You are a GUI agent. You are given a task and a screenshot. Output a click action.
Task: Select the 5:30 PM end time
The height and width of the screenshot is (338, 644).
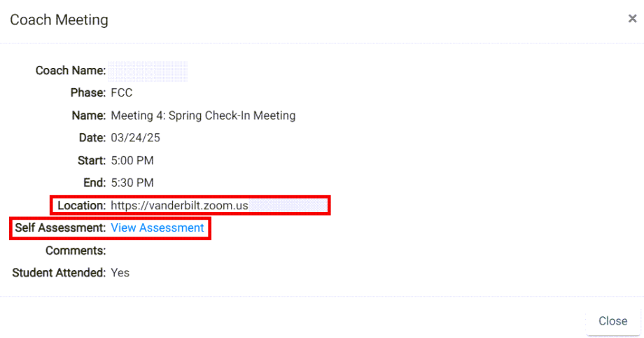132,183
